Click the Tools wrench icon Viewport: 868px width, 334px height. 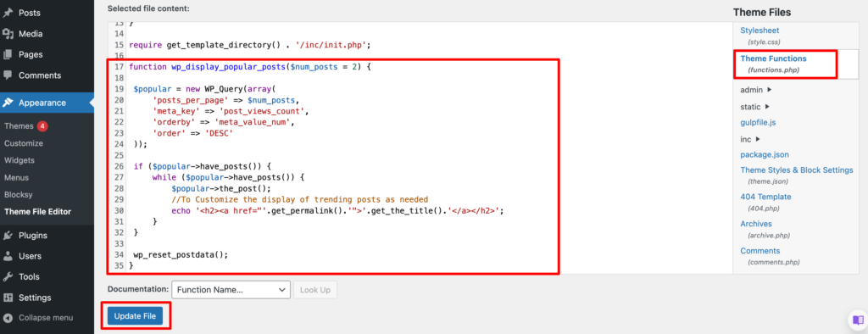[x=8, y=277]
